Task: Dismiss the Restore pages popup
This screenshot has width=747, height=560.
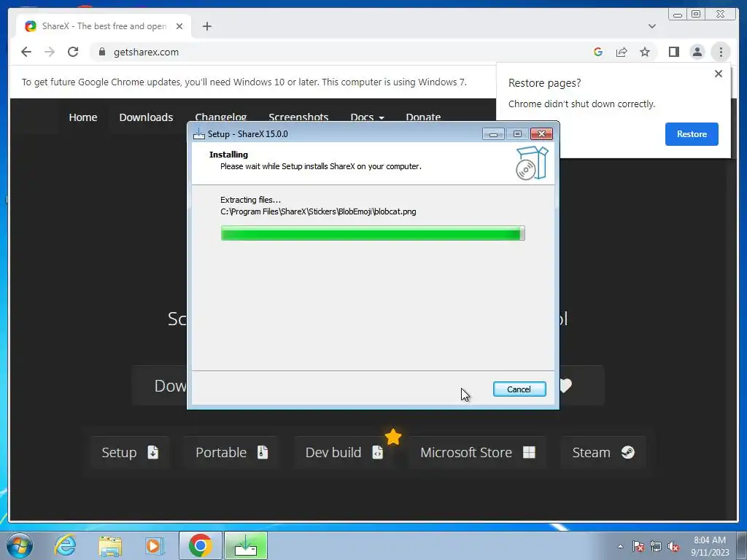Action: tap(719, 74)
